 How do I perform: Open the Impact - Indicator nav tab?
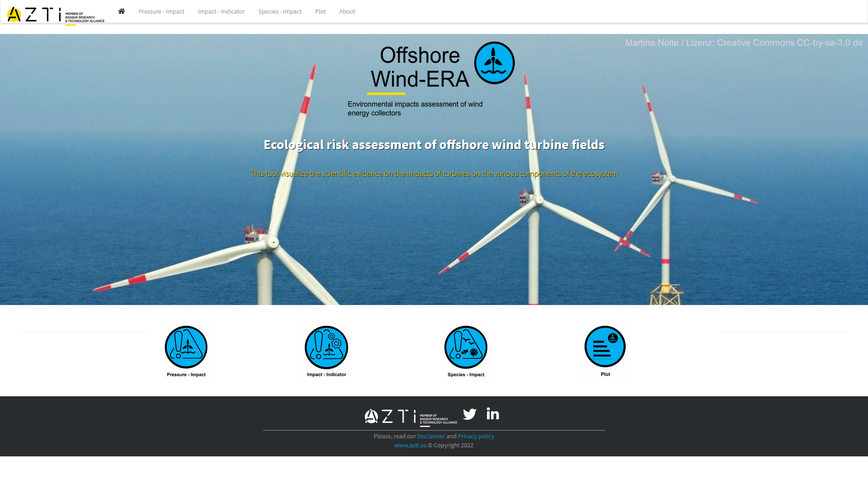[221, 11]
